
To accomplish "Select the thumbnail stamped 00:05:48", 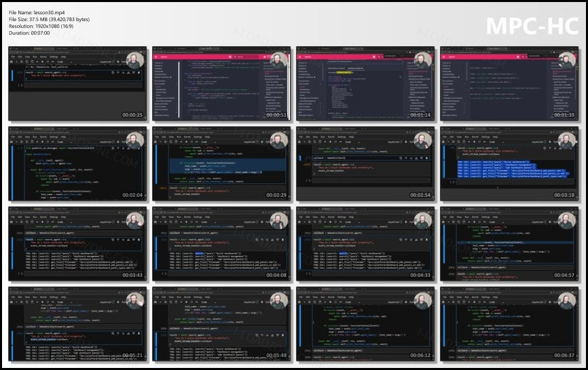I will point(221,324).
